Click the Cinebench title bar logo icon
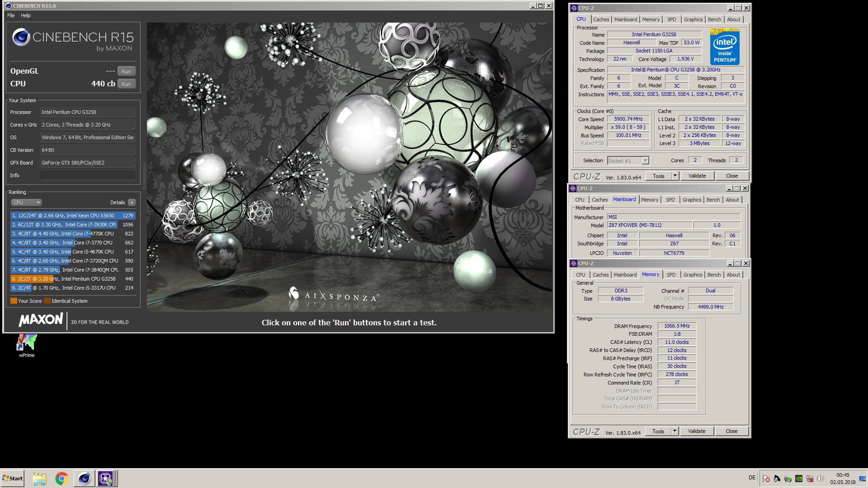This screenshot has height=488, width=868. coord(8,6)
